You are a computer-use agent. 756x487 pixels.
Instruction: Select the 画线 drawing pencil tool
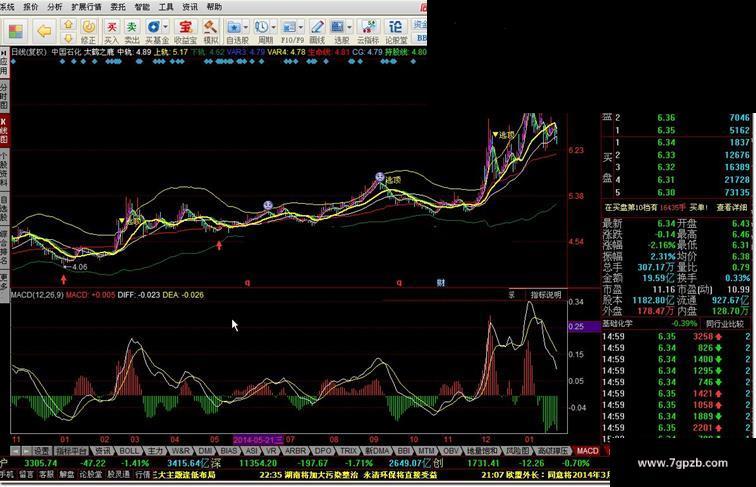(x=317, y=31)
